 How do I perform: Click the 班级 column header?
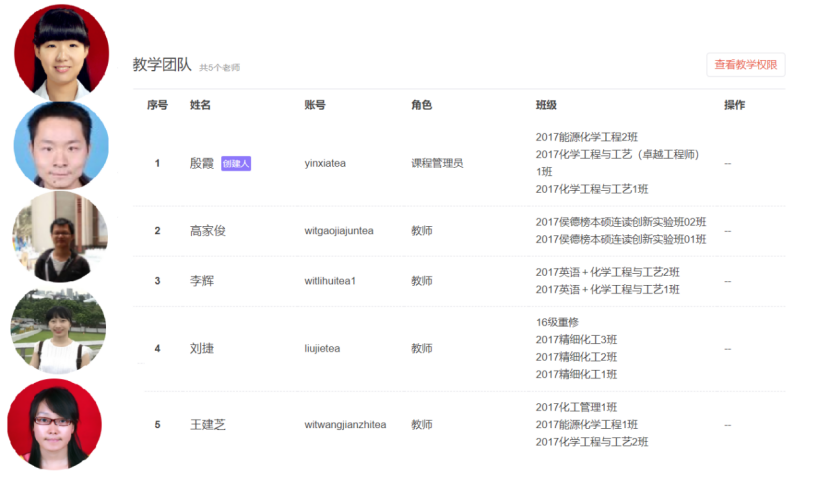tap(546, 105)
